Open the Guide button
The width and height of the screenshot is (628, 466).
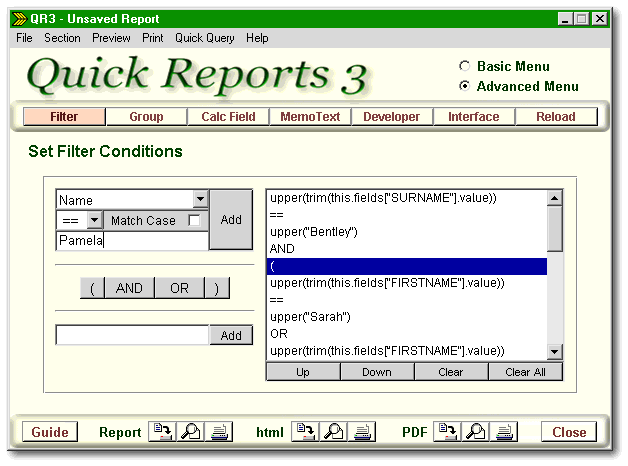click(50, 432)
